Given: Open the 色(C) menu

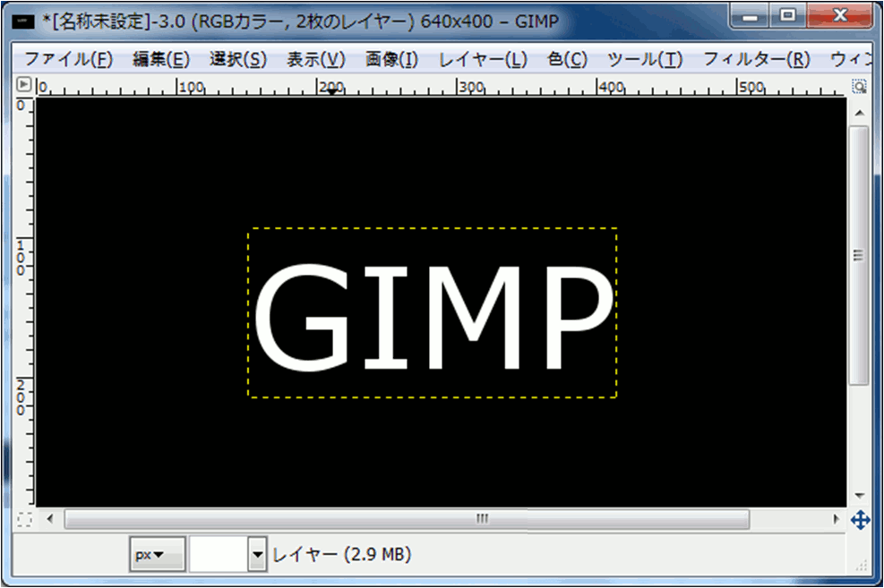Looking at the screenshot, I should click(567, 60).
